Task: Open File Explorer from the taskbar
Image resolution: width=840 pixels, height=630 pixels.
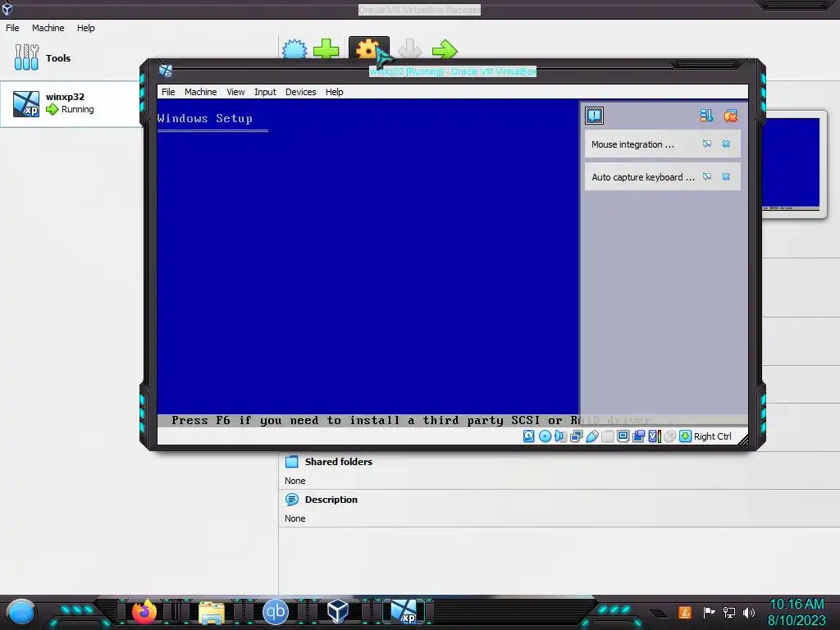Action: pos(212,613)
